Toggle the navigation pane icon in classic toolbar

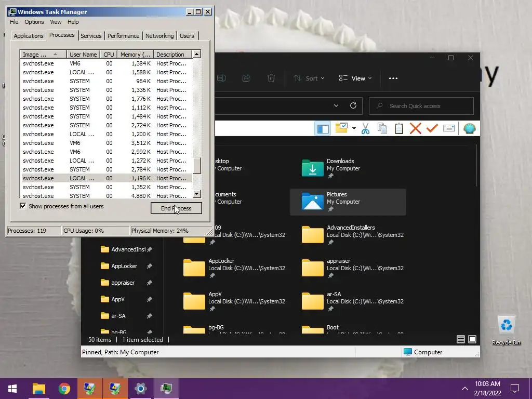pyautogui.click(x=323, y=129)
